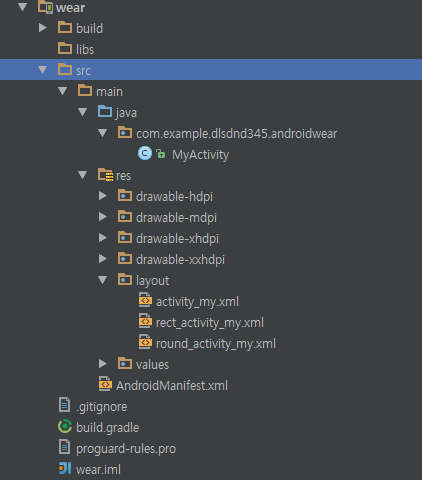Screen dimensions: 422x480
Task: Select the build folder label
Action: tap(89, 28)
